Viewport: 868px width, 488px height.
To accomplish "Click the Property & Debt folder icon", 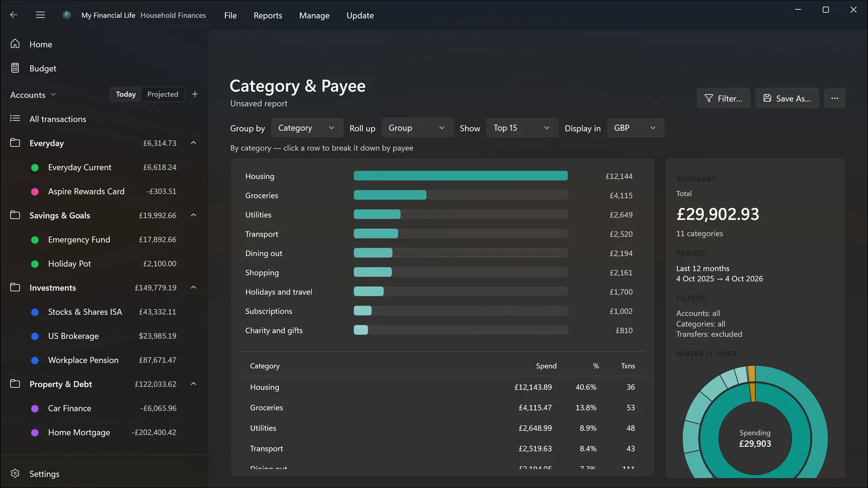I will pos(15,384).
